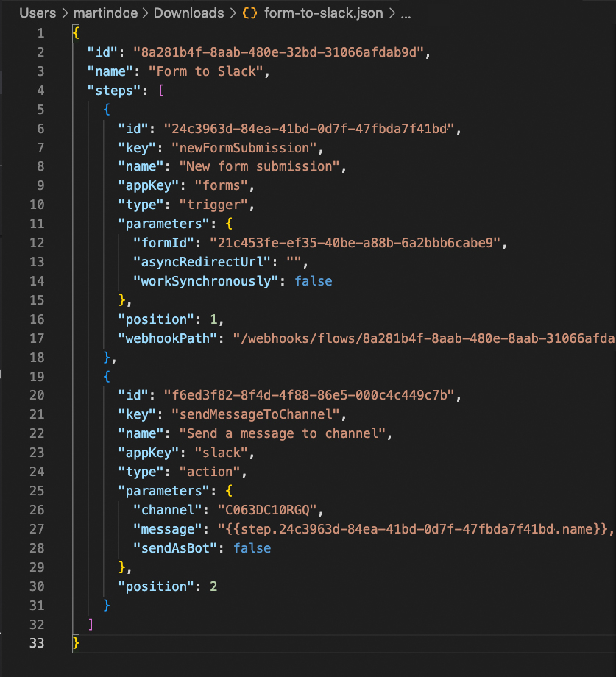This screenshot has height=677, width=616.
Task: Click the yellow opening brace on line 1
Action: (74, 32)
